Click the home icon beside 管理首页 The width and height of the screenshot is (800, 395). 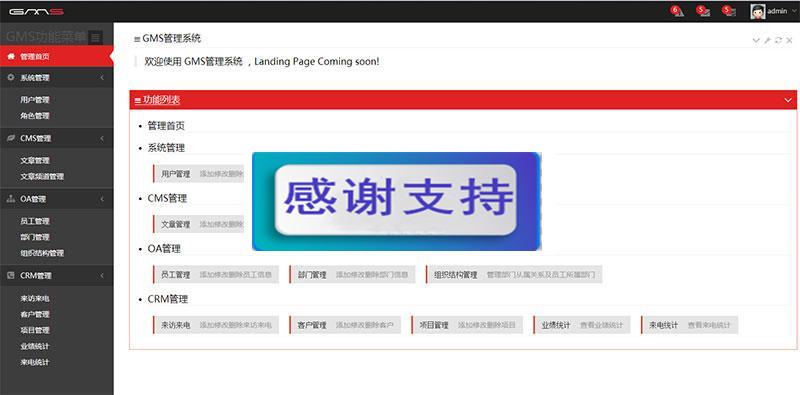(x=11, y=57)
